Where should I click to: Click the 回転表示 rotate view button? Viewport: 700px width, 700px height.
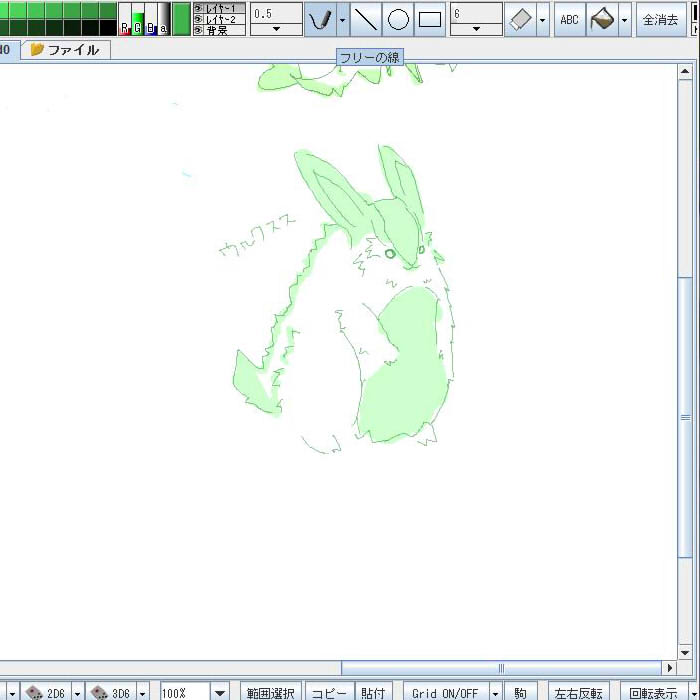[654, 693]
